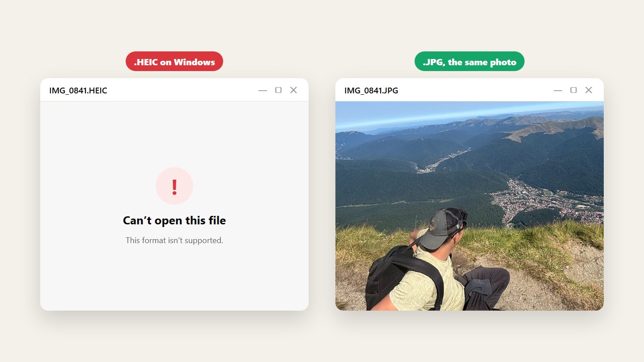644x362 pixels.
Task: Maximize the IMG_0841.HEIC window
Action: pos(278,90)
